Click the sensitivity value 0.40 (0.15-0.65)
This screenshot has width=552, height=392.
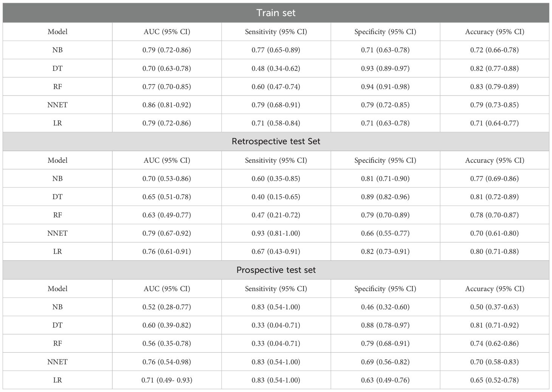point(276,197)
